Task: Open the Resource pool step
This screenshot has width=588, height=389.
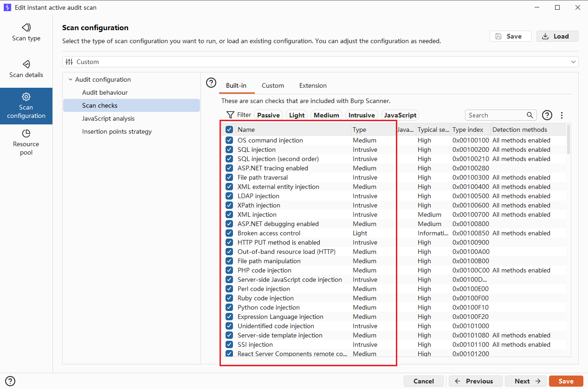Action: pos(26,143)
